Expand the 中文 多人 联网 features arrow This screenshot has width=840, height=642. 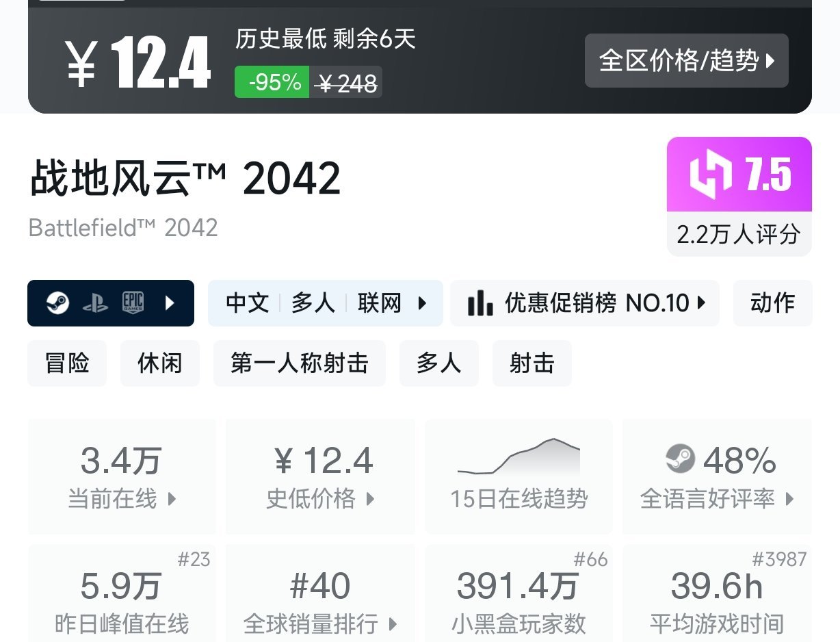[x=422, y=303]
